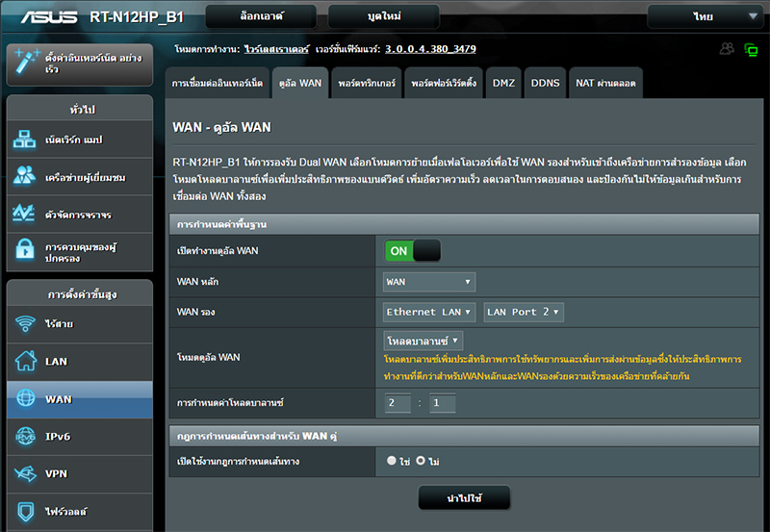Open the firmware version 3.0.0.4.380_3479 link

(430, 49)
